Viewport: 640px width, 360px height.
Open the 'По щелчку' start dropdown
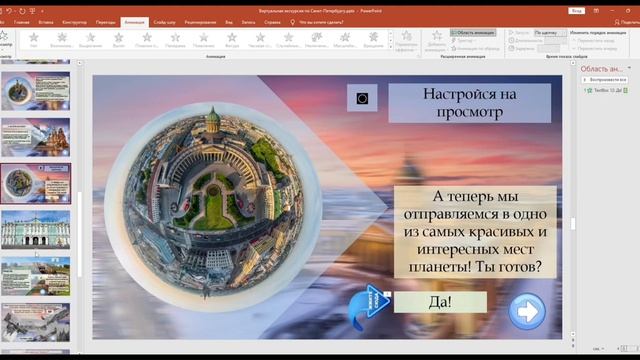point(550,33)
